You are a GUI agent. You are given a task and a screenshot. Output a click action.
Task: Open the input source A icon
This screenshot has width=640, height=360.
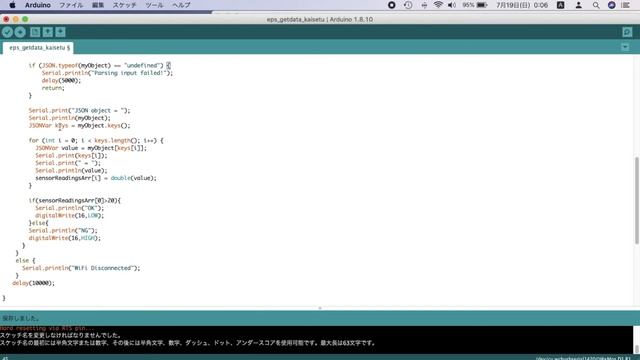coord(560,5)
